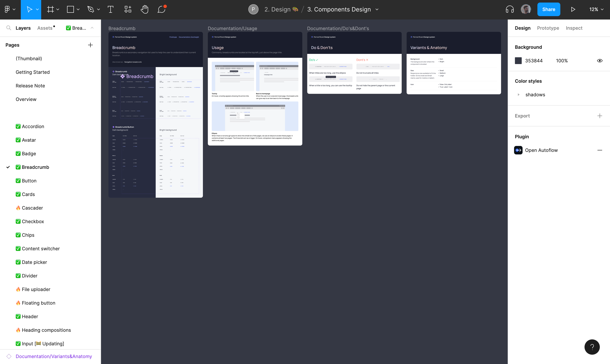Viewport: 610px width, 364px height.
Task: Open Figma main menu logo
Action: [x=7, y=10]
